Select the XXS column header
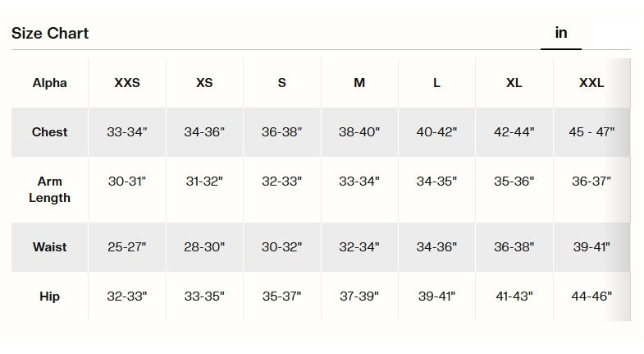 (x=127, y=83)
